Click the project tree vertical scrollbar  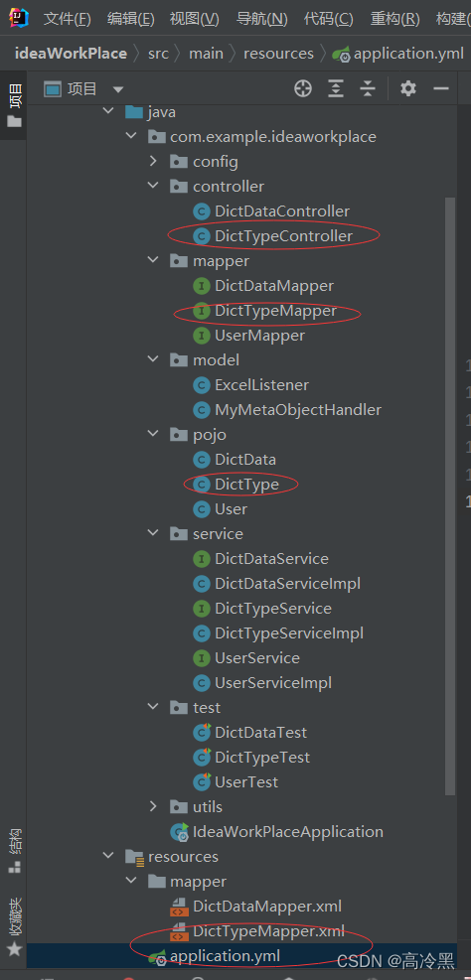click(x=450, y=496)
